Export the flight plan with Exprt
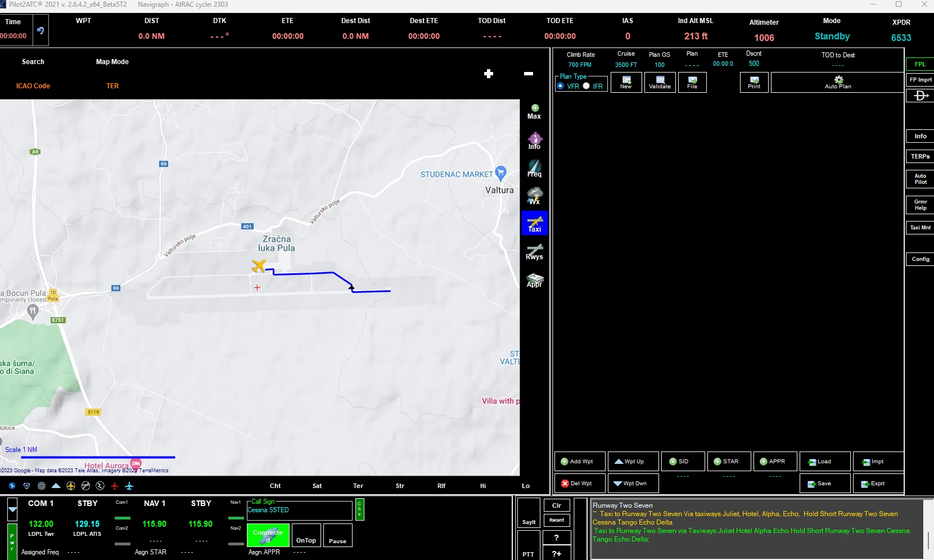The image size is (934, 560). pyautogui.click(x=878, y=484)
